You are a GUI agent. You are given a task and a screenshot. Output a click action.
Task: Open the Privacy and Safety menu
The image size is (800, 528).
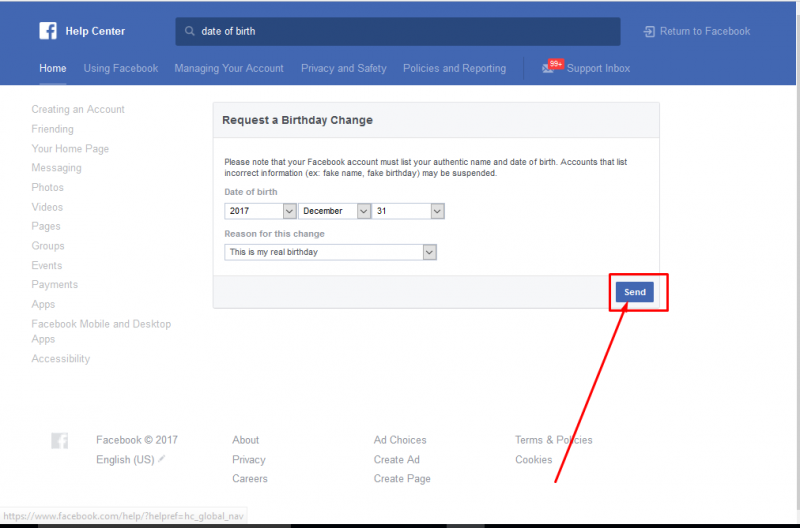pyautogui.click(x=343, y=68)
